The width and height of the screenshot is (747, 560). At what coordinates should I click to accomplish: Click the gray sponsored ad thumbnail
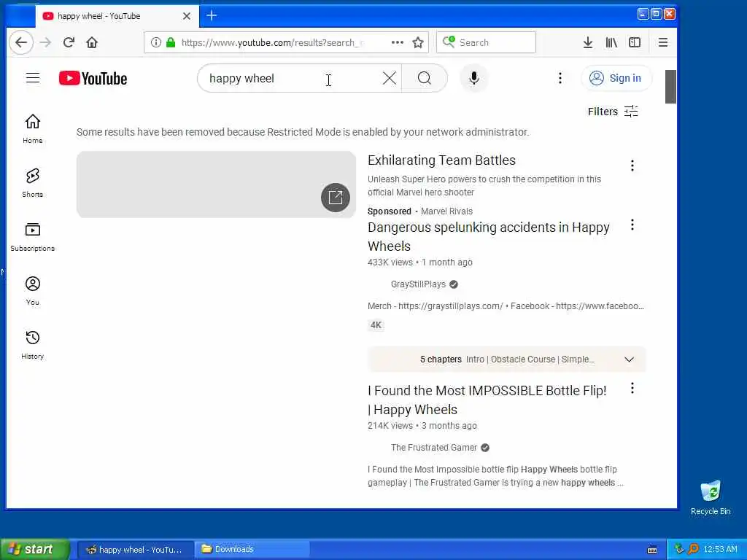pos(216,184)
